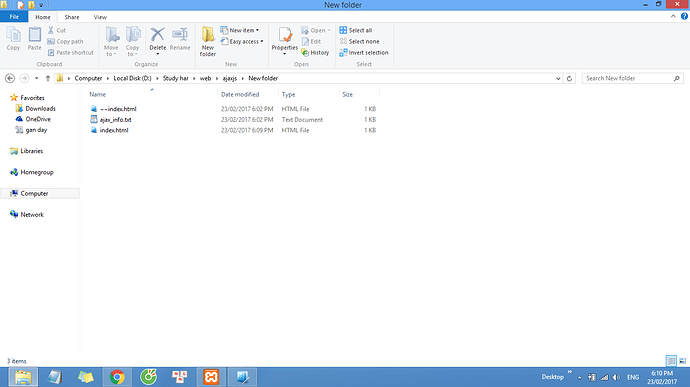Click Paste shortcut in ribbon

pyautogui.click(x=70, y=52)
